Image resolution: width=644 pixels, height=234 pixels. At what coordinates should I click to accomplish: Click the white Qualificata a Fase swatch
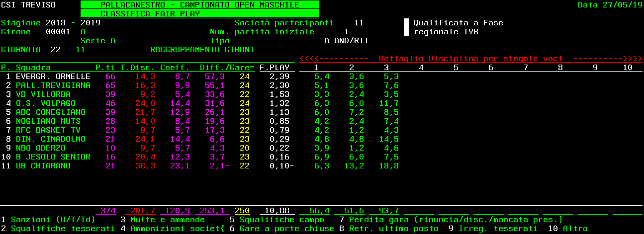tap(406, 27)
